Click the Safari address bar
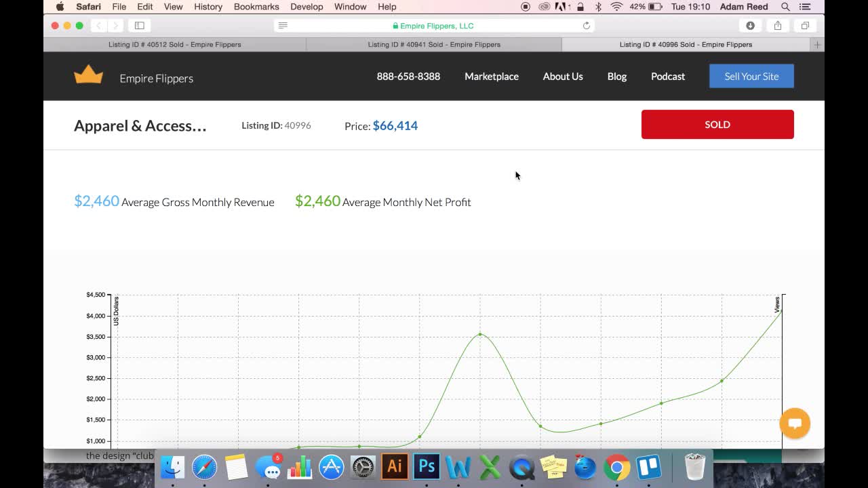Screen dimensions: 868x488 (x=434, y=26)
